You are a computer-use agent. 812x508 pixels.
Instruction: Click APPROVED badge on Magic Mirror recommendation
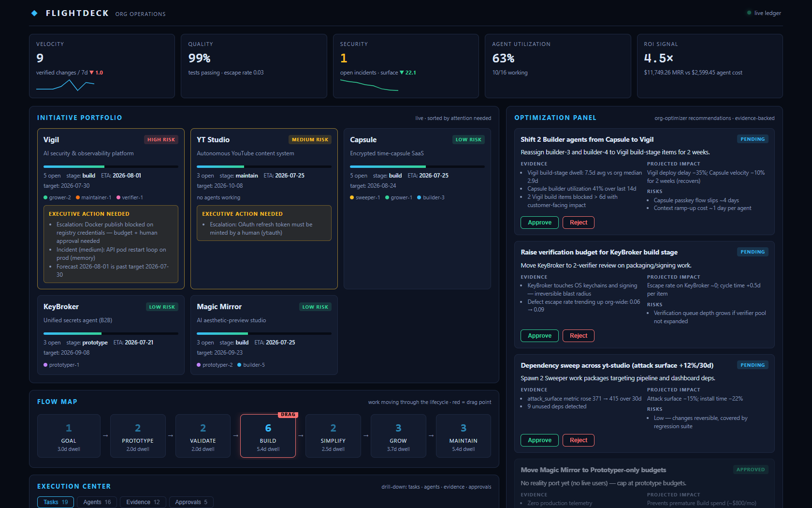[x=751, y=469]
